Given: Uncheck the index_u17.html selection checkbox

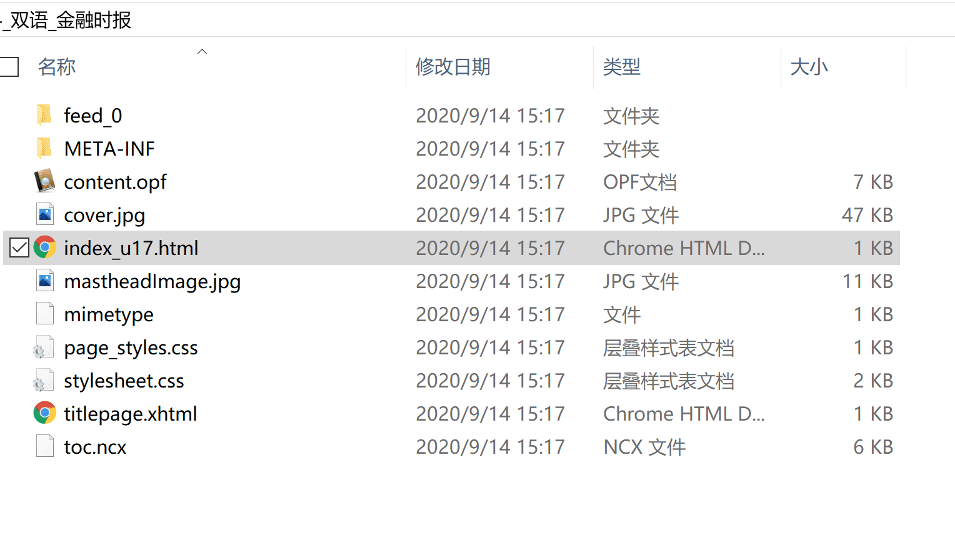Looking at the screenshot, I should pyautogui.click(x=19, y=248).
